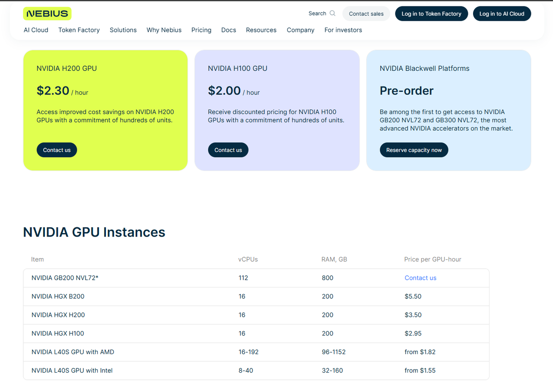The width and height of the screenshot is (553, 392).
Task: Click the Contact sales button
Action: pyautogui.click(x=366, y=14)
